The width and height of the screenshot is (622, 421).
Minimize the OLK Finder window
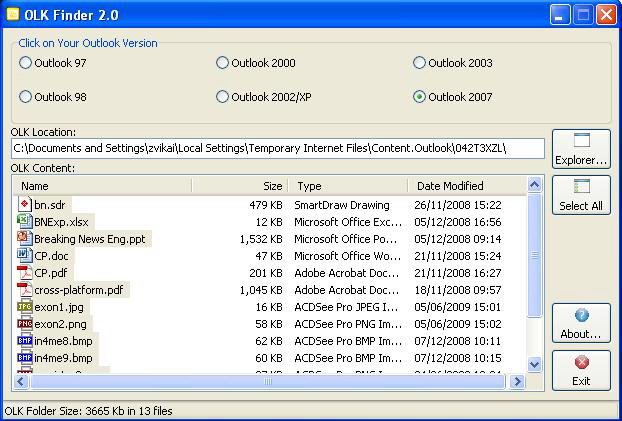(560, 15)
